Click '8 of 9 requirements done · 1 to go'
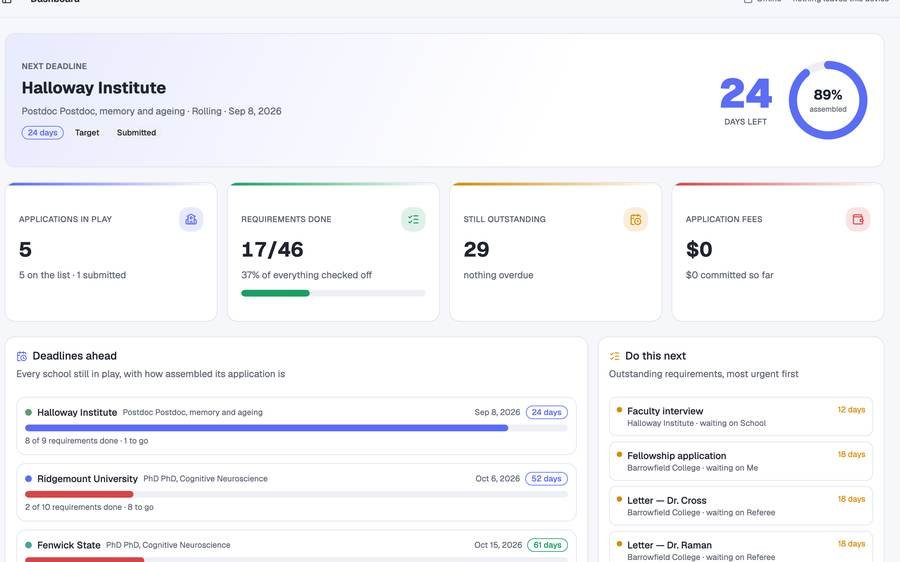The width and height of the screenshot is (900, 562). point(87,441)
